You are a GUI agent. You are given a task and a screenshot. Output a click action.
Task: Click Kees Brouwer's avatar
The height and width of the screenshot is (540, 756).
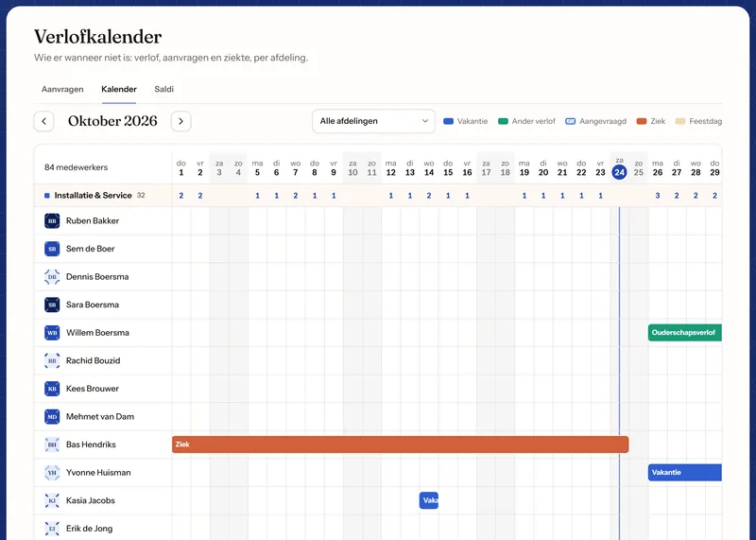tap(52, 389)
